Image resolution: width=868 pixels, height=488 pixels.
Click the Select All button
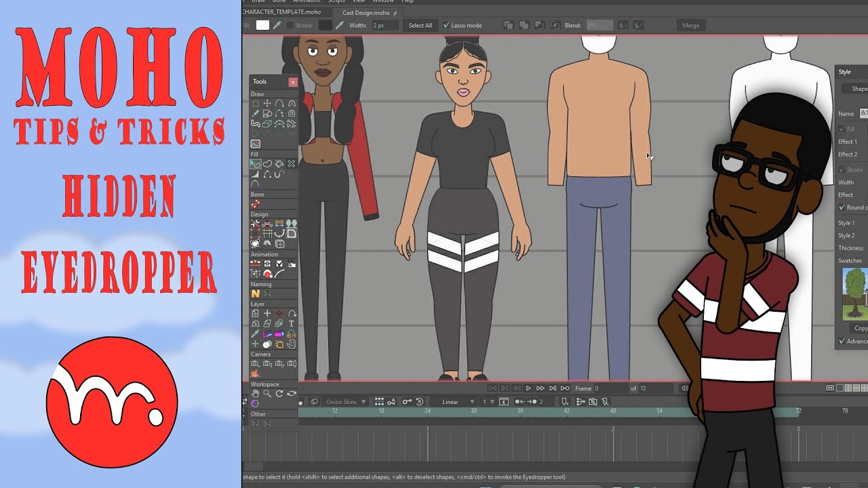coord(420,26)
